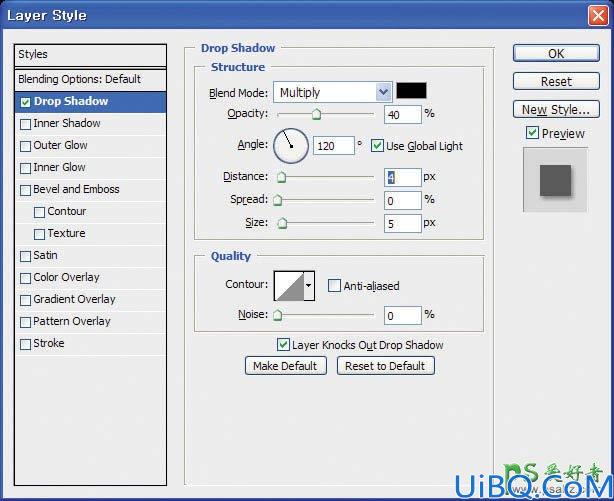Click the Size slider handle
The height and width of the screenshot is (501, 614).
point(282,223)
